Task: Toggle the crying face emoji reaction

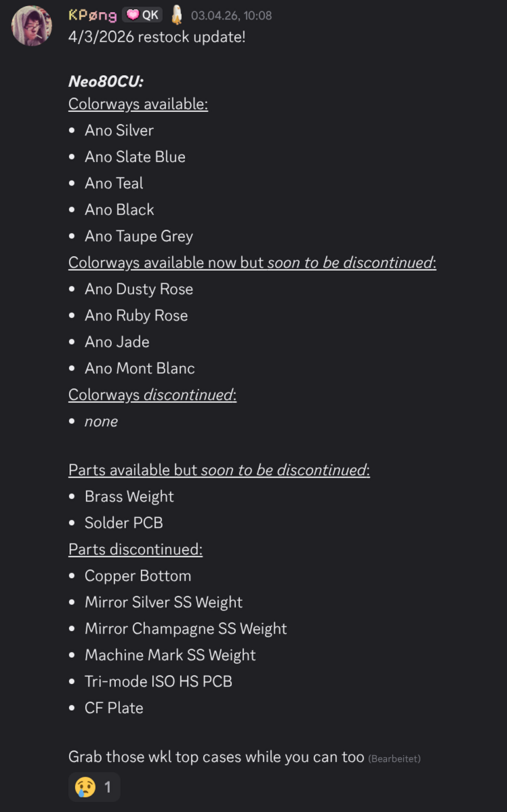Action: pyautogui.click(x=94, y=787)
